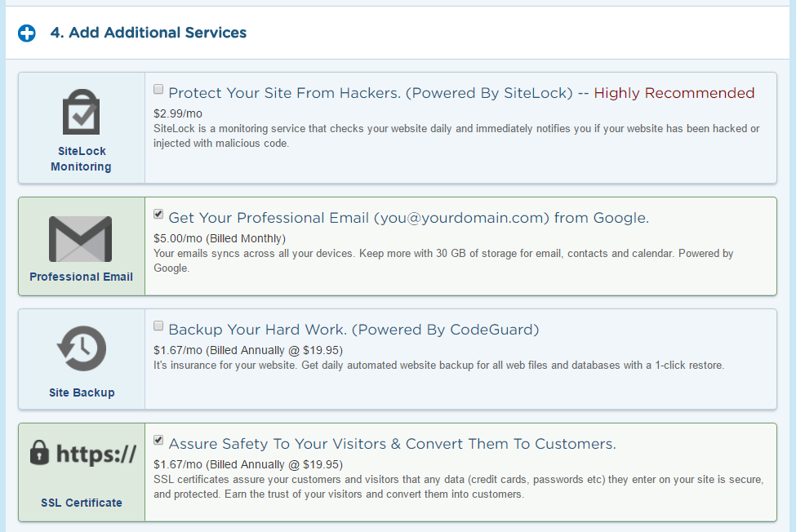Uncheck the SSL Certificate safety checkbox

click(158, 440)
